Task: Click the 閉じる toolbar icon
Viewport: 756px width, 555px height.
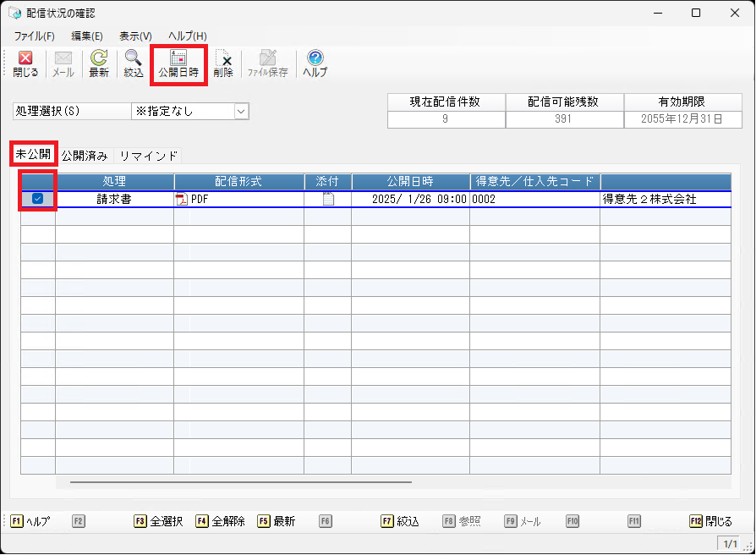Action: click(x=25, y=63)
